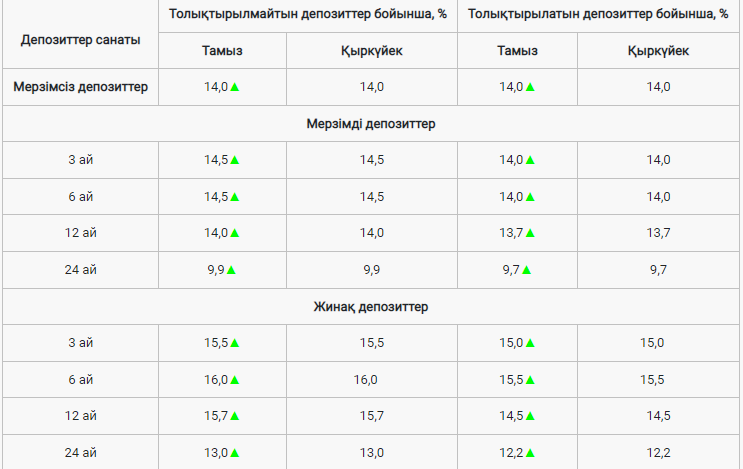Click green arrow next to 12,2 value
Screen dimensions: 743x469
pos(530,453)
